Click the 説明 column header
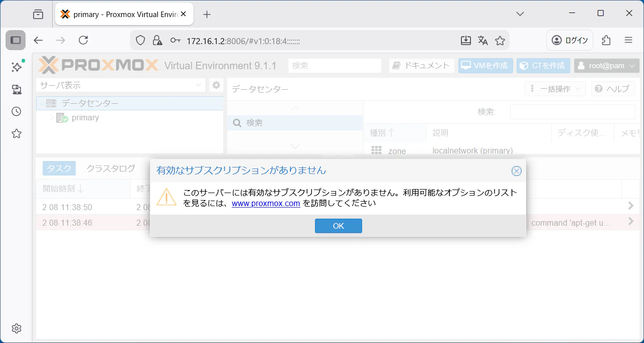This screenshot has height=343, width=644. click(x=489, y=133)
